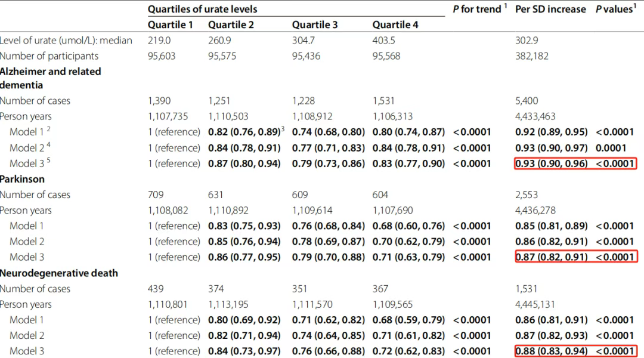
Task: Click the 'Quartiles of urate levels' header
Action: [x=202, y=9]
